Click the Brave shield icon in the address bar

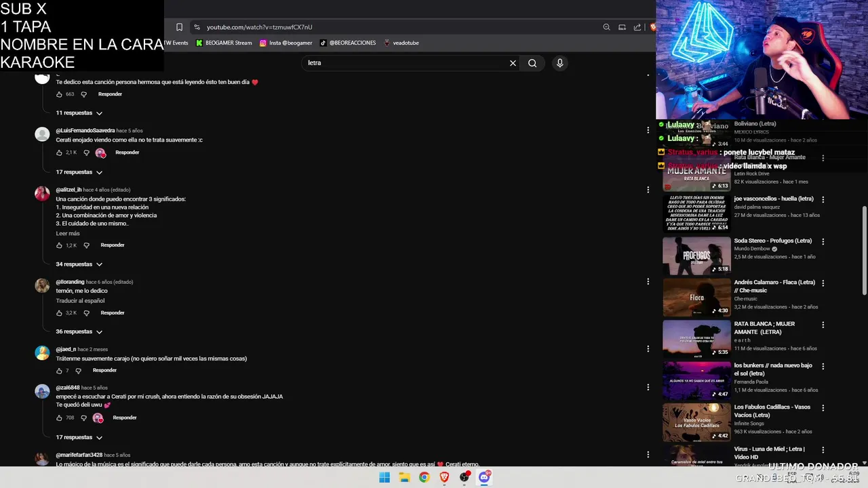652,27
